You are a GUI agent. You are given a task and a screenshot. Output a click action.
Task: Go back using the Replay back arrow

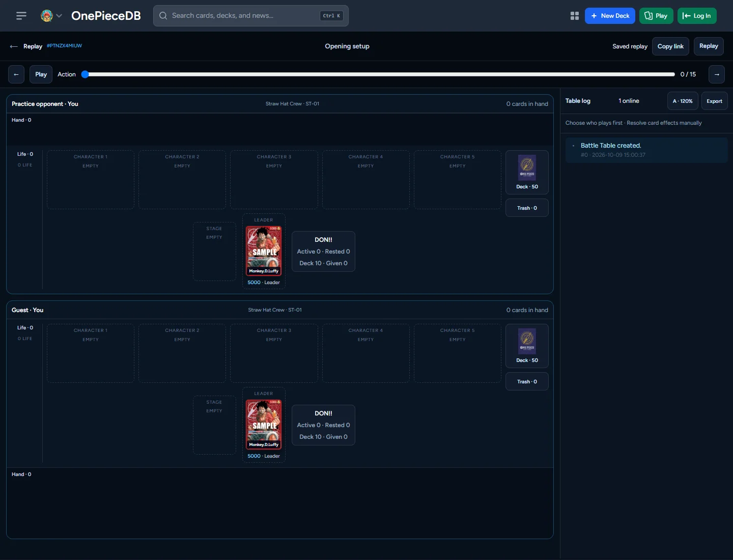(x=14, y=46)
